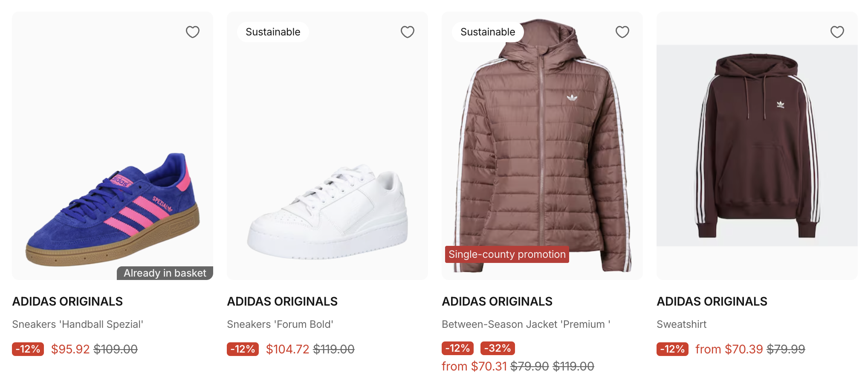Click the -32% discount badge on jacket
This screenshot has height=385, width=868.
coord(498,348)
